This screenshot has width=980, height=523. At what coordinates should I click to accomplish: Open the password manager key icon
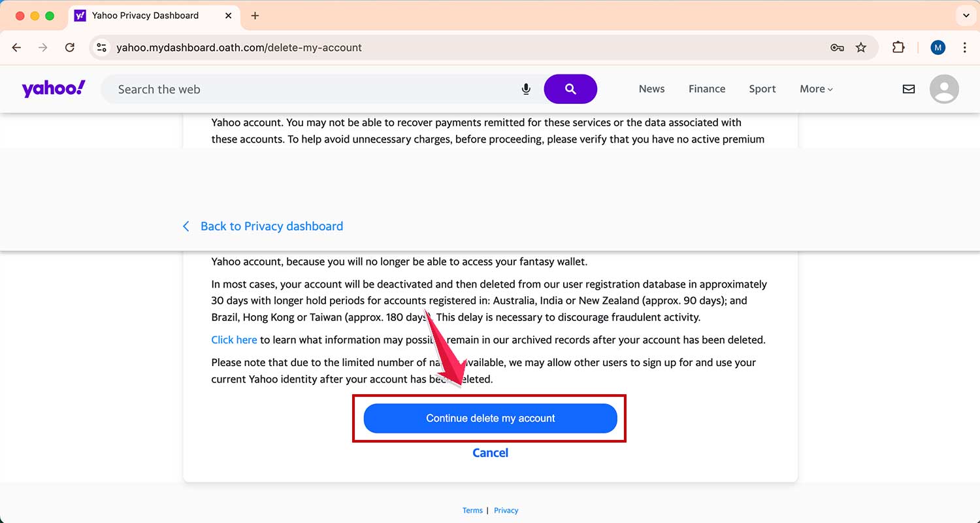point(837,47)
